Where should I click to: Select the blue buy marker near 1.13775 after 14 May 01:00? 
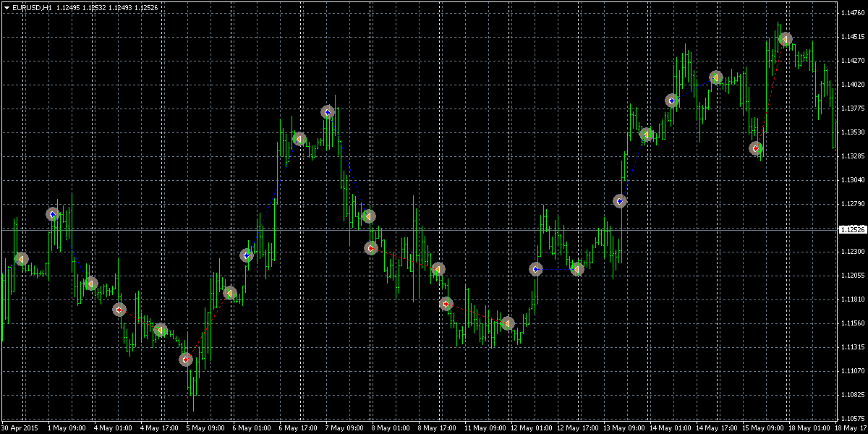(x=673, y=101)
